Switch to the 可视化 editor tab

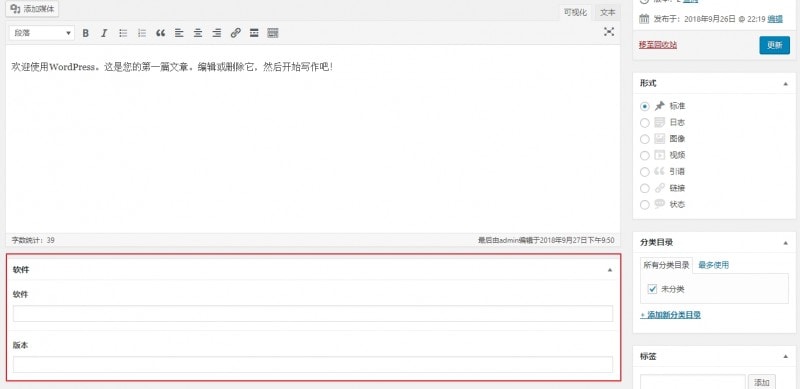[x=576, y=13]
